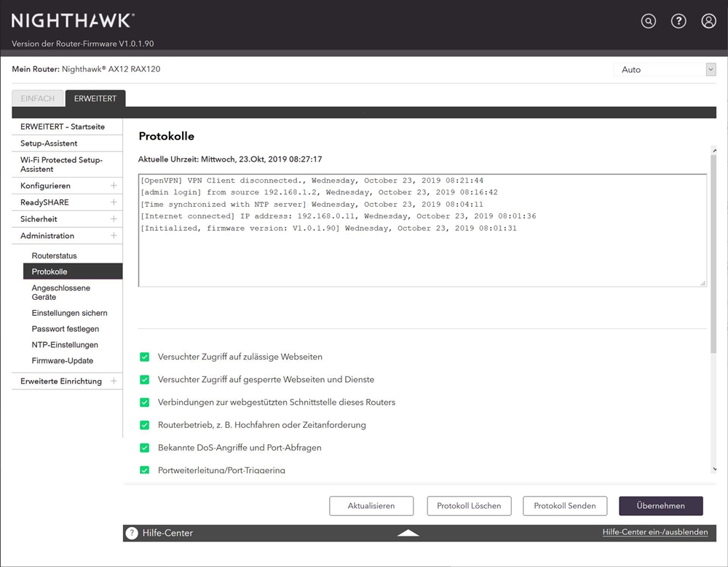
Task: Click the Hilfe-Center question mark icon
Action: click(x=132, y=533)
